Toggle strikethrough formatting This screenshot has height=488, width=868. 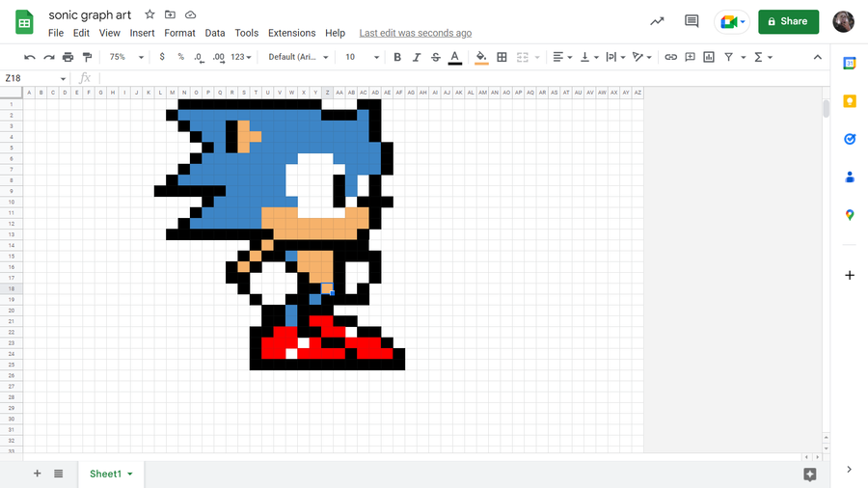point(436,57)
